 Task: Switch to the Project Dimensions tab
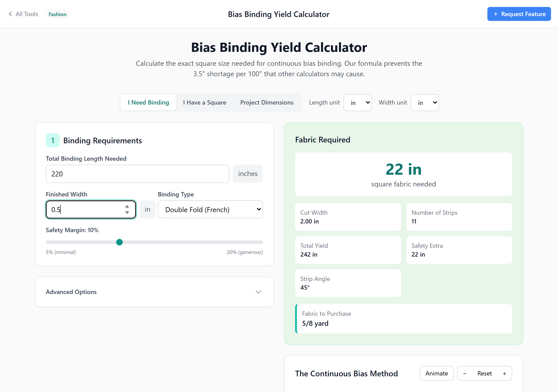tap(267, 102)
